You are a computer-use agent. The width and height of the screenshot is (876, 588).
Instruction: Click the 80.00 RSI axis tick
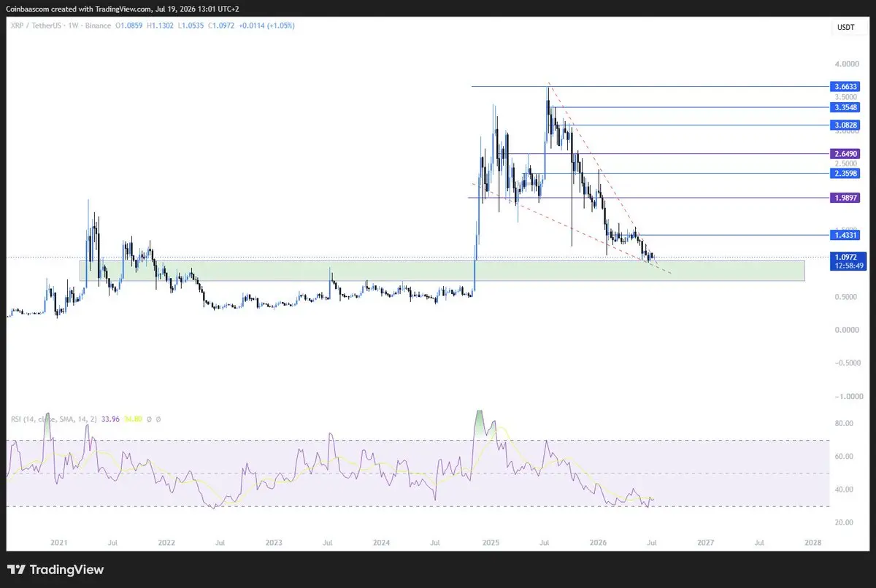(844, 424)
